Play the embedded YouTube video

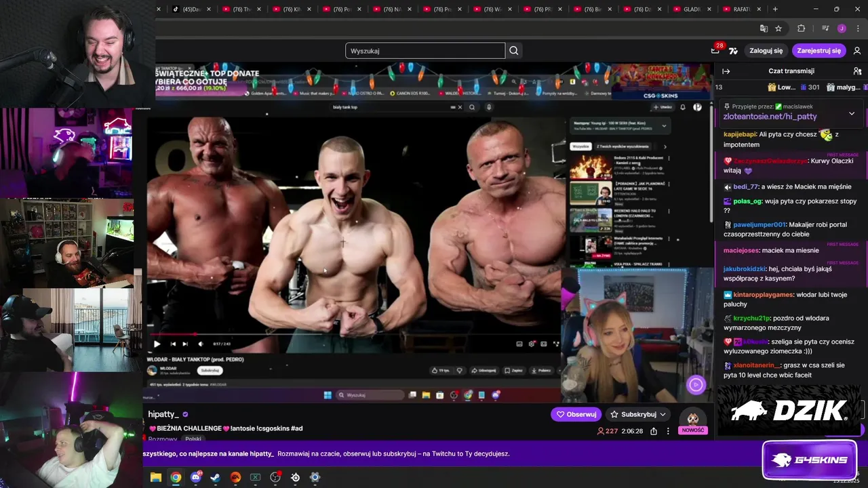[x=157, y=344]
